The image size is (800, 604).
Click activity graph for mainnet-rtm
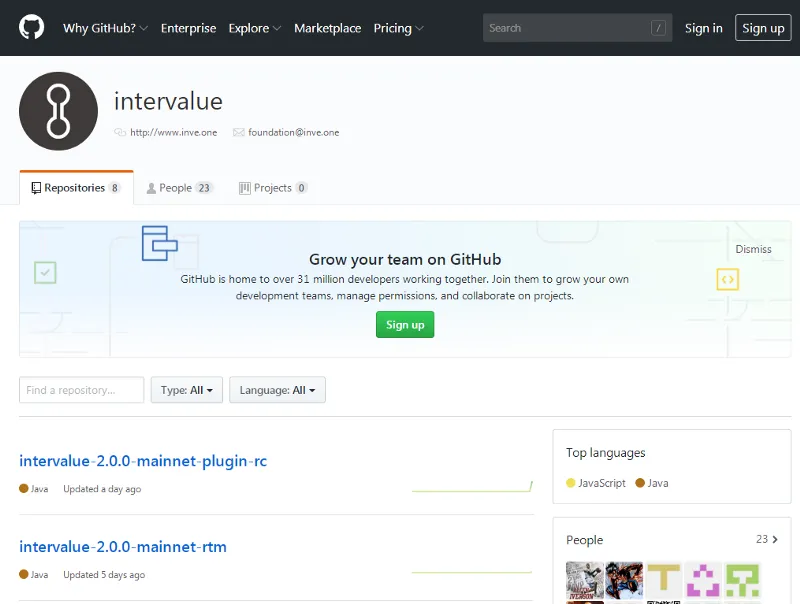coord(472,572)
